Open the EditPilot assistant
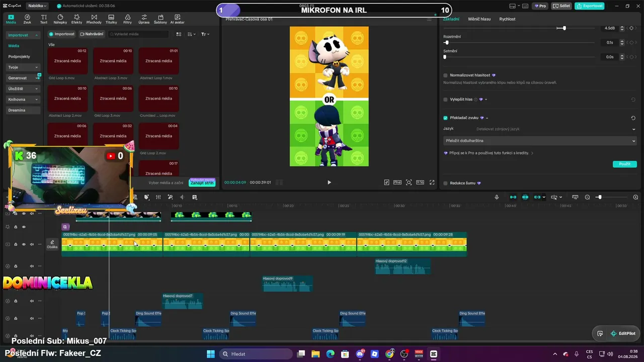 pos(622,333)
